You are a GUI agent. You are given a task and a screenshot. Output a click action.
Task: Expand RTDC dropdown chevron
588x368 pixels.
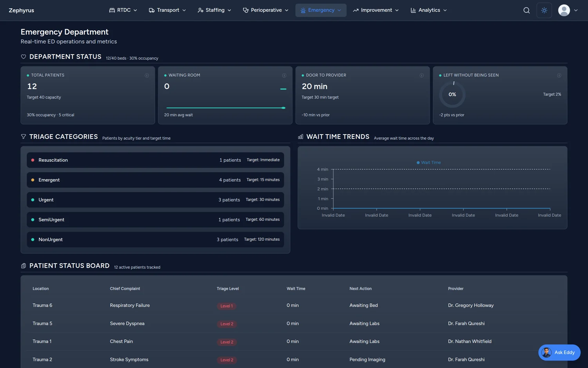pyautogui.click(x=135, y=10)
